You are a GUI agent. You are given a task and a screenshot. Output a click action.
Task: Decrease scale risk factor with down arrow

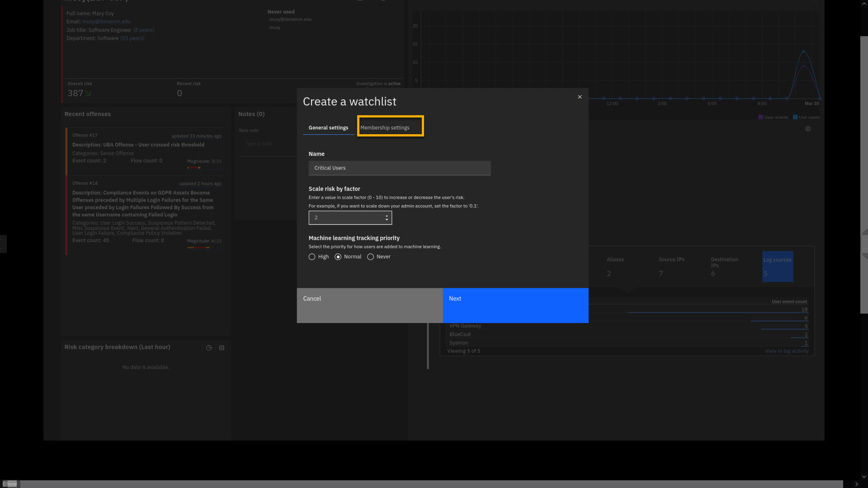387,220
